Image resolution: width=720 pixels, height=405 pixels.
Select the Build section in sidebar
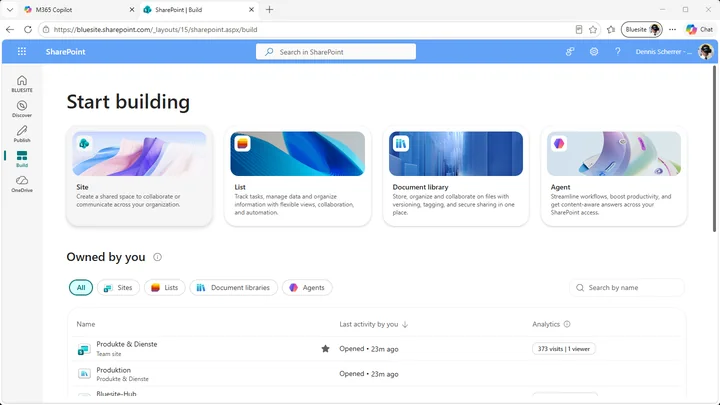point(22,159)
